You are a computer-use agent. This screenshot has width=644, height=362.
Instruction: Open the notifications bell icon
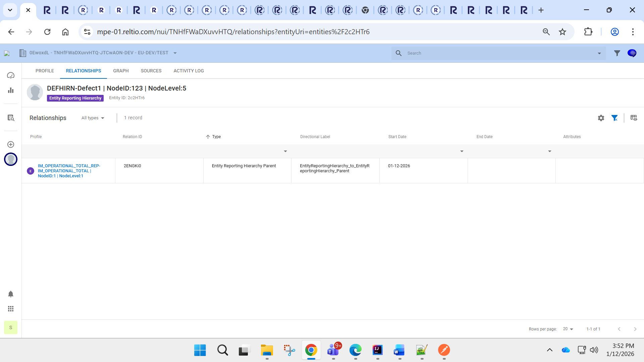(11, 294)
